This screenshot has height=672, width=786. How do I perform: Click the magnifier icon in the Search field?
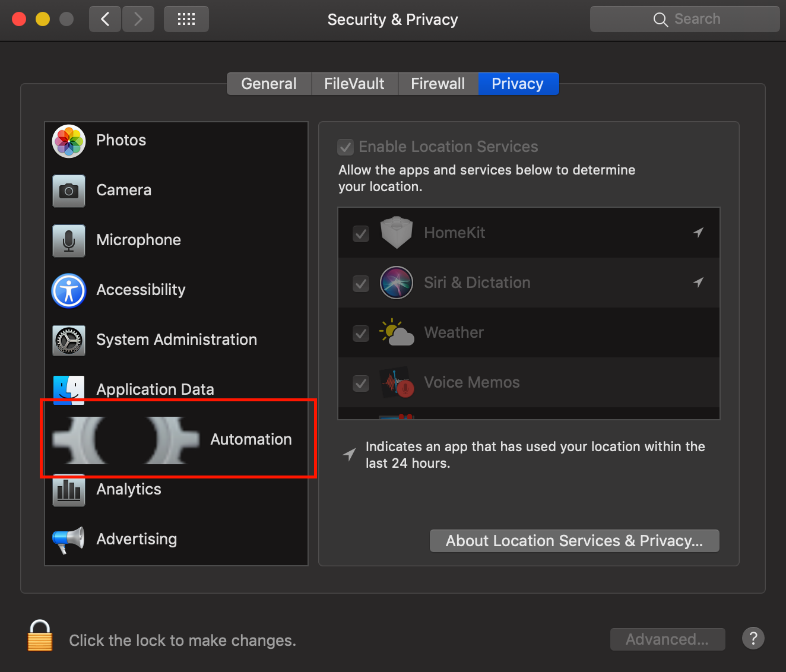click(660, 20)
